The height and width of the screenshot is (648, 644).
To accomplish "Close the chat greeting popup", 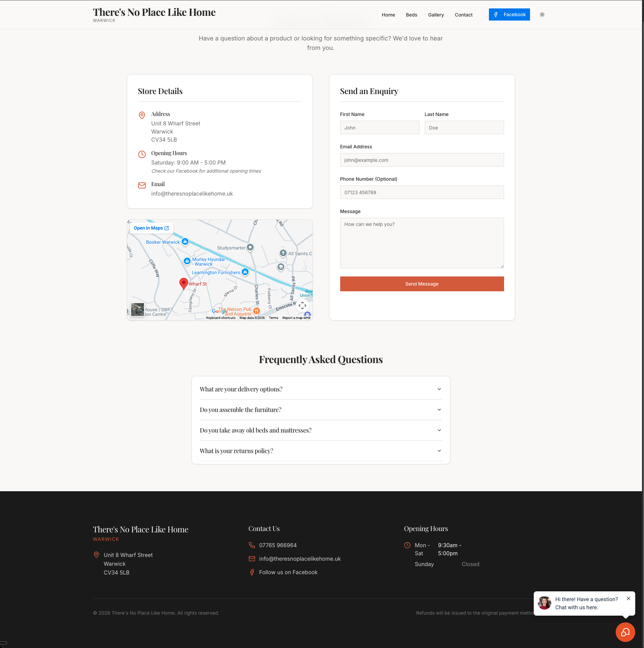I will [x=628, y=598].
